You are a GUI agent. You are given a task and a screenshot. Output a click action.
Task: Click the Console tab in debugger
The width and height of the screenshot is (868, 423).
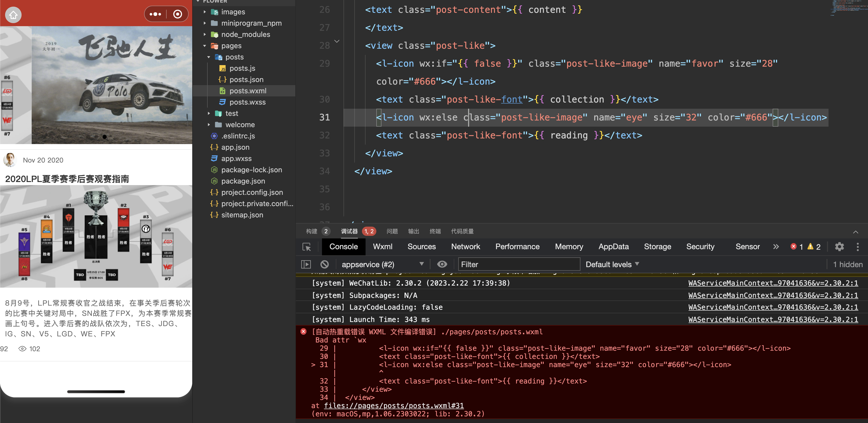click(343, 246)
